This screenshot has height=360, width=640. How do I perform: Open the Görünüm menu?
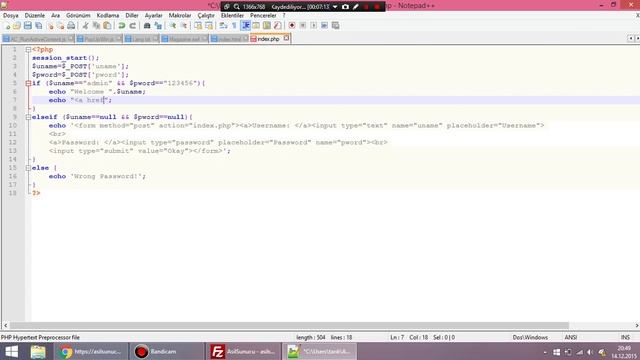[x=78, y=16]
